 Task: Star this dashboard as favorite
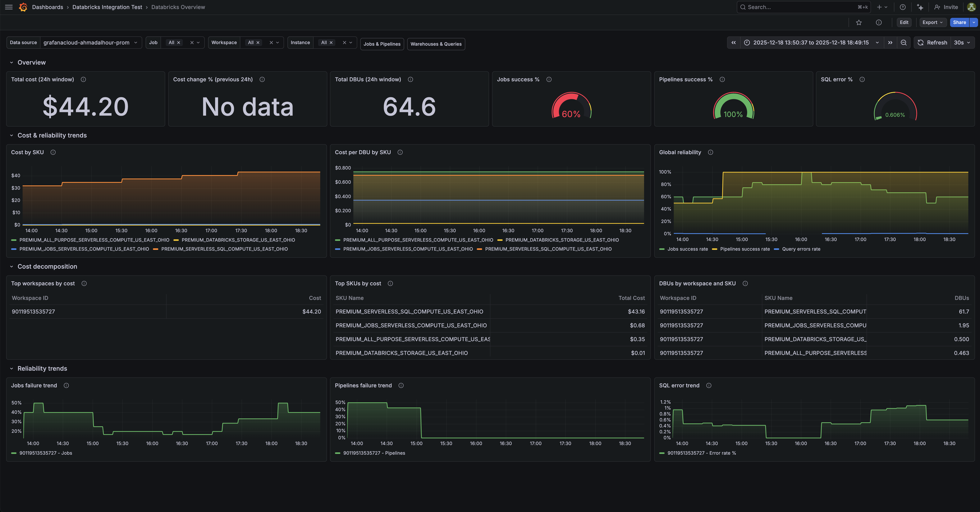pos(859,22)
